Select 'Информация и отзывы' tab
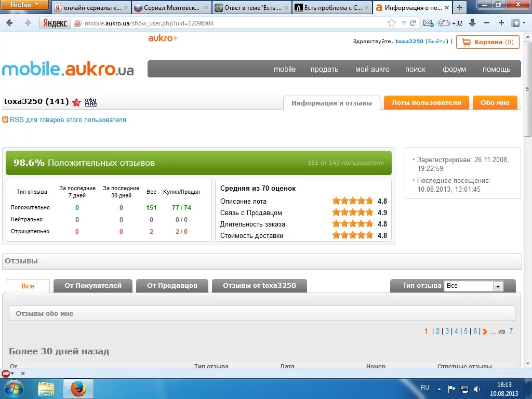Screen dimensions: 532x399 (x=331, y=103)
